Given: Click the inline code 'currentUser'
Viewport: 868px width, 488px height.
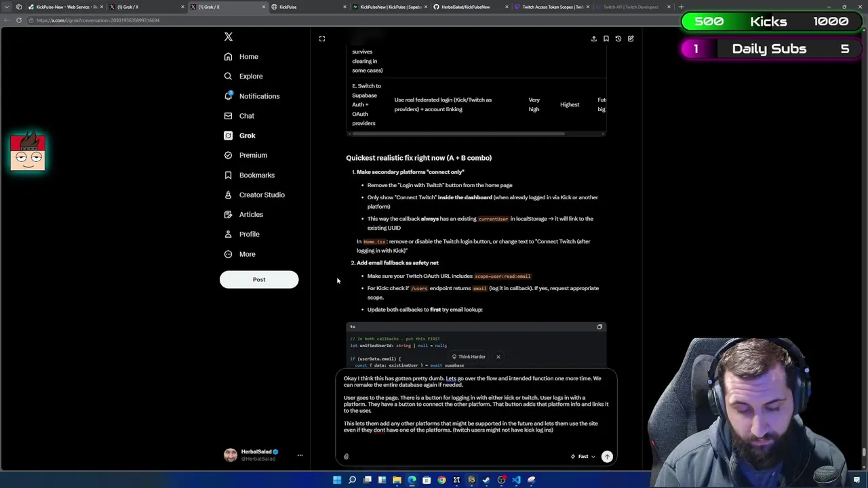Looking at the screenshot, I should [x=493, y=219].
